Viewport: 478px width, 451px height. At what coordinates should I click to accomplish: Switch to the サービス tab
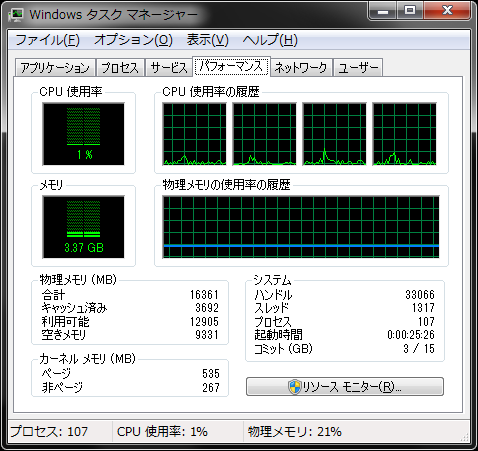click(169, 68)
